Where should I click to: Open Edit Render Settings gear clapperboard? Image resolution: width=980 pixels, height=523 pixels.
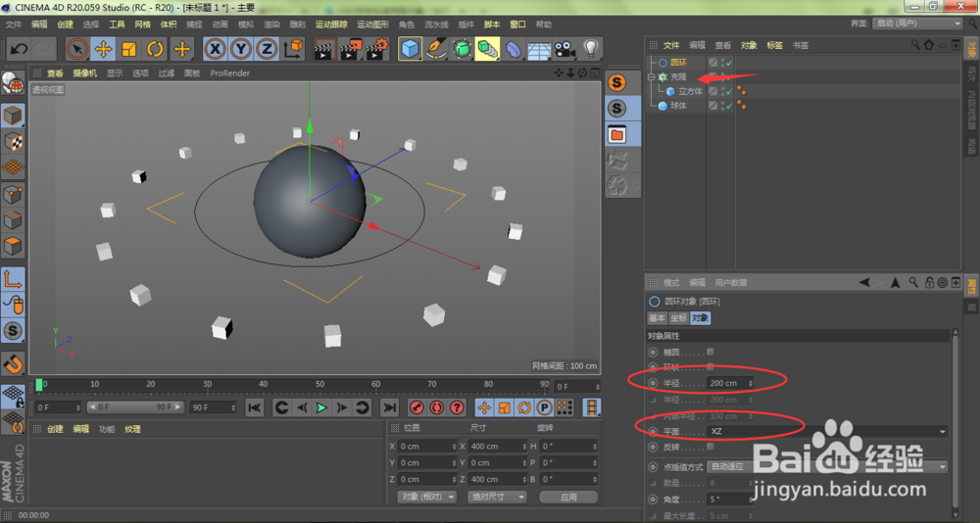click(x=377, y=49)
